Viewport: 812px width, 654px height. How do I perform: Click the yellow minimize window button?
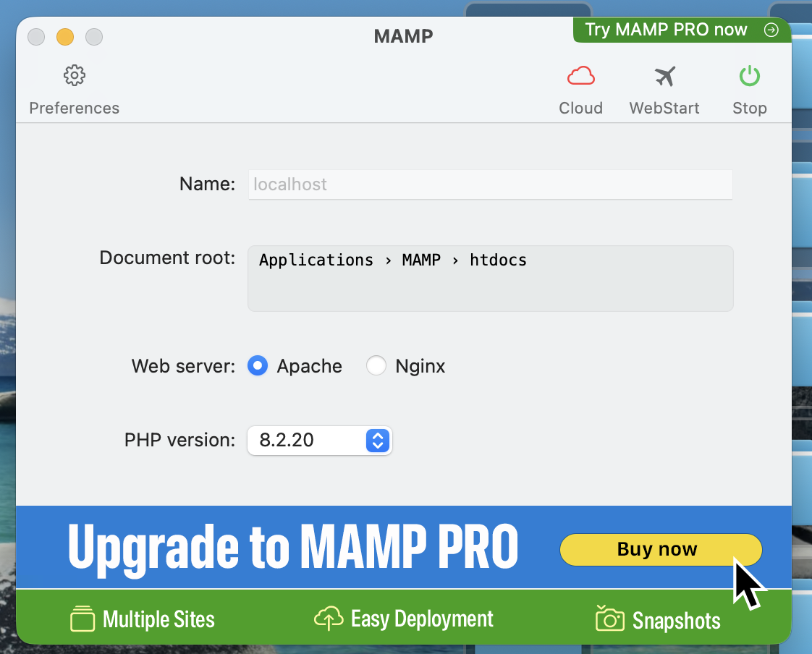point(65,37)
